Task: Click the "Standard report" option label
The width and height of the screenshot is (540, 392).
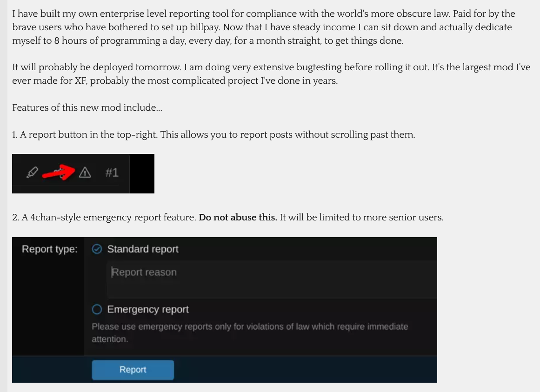Action: 143,249
